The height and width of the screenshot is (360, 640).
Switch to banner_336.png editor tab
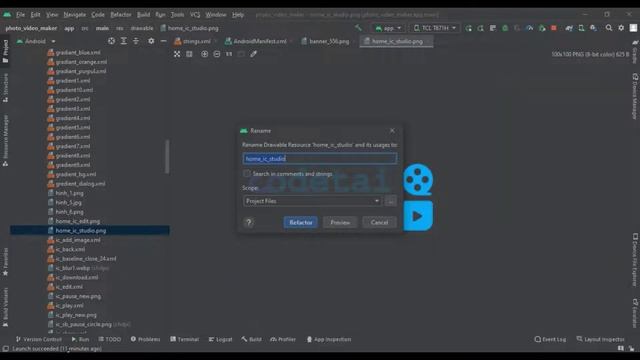(x=329, y=41)
